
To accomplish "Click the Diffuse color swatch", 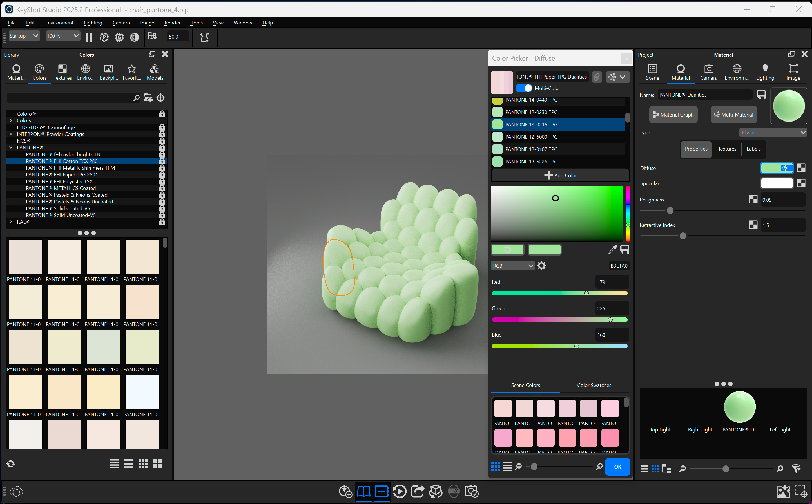I will (777, 168).
